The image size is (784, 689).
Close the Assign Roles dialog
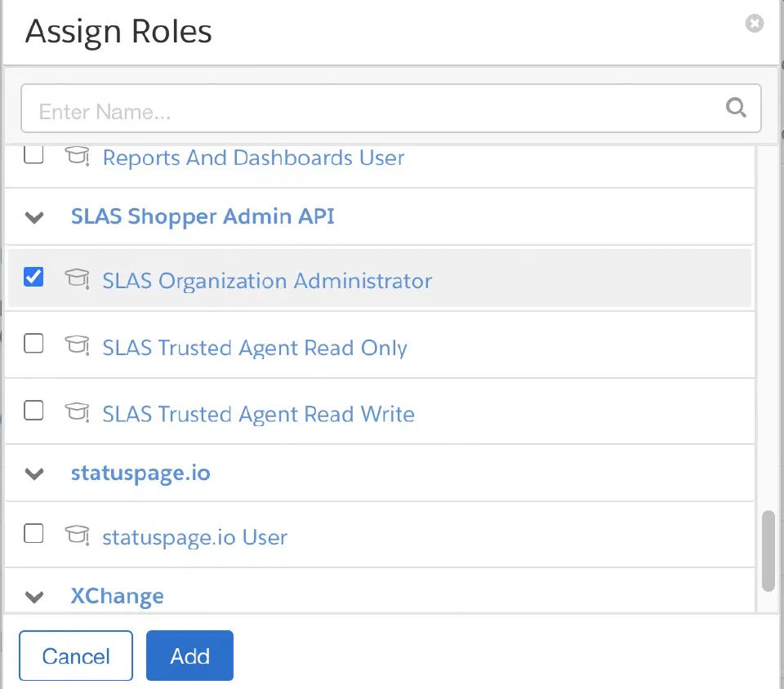[754, 23]
